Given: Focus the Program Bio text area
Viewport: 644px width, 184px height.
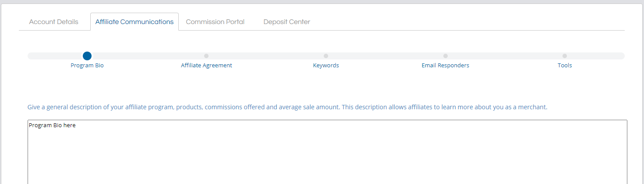Looking at the screenshot, I should point(327,152).
